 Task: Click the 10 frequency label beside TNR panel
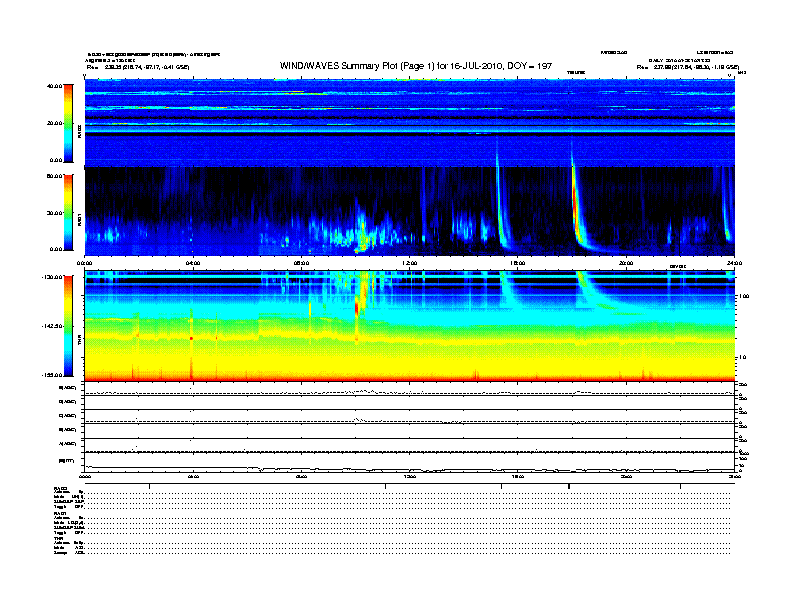742,358
